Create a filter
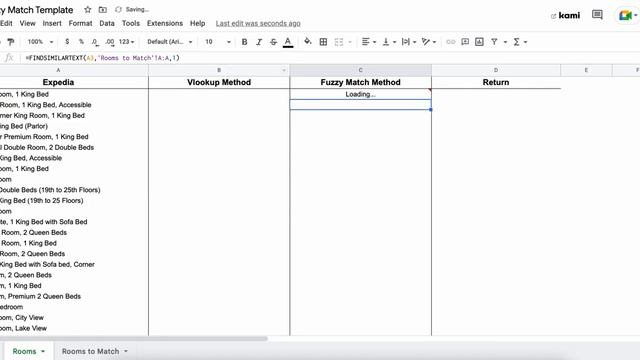This screenshot has width=640, height=360. pyautogui.click(x=494, y=42)
